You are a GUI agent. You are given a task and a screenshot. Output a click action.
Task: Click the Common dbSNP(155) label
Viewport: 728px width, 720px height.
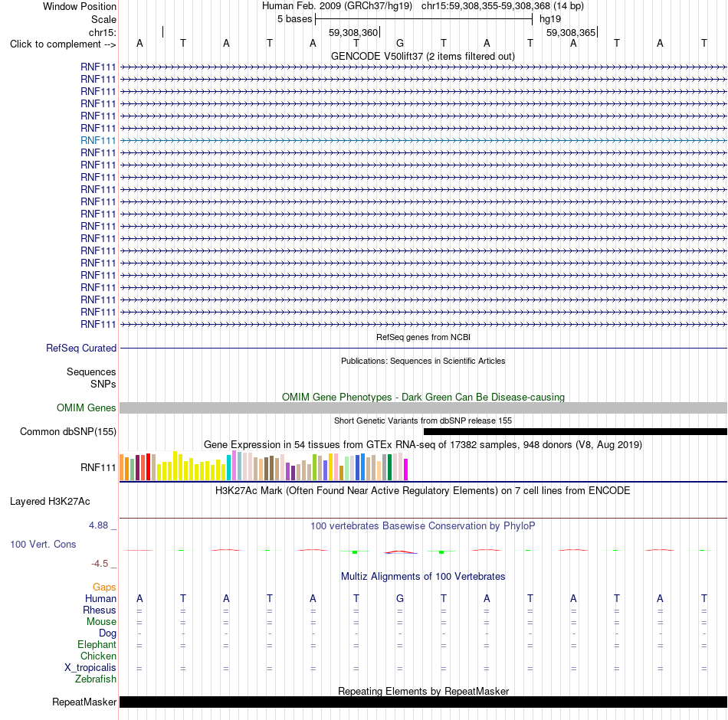(x=68, y=431)
